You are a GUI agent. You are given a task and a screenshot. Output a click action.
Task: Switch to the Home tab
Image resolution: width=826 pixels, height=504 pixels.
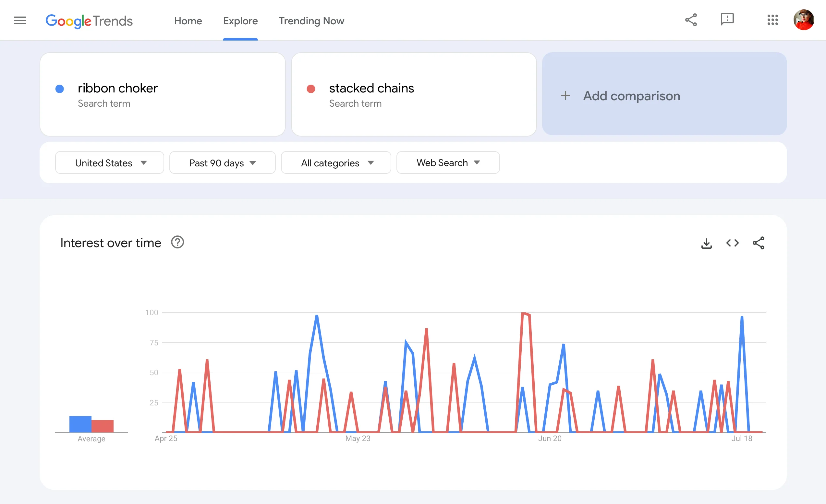[x=188, y=21]
